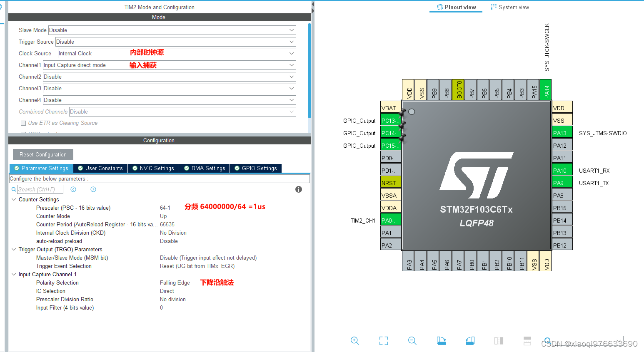The height and width of the screenshot is (352, 644).
Task: Click the parameter Search (Ctrl+F) field
Action: pos(40,189)
